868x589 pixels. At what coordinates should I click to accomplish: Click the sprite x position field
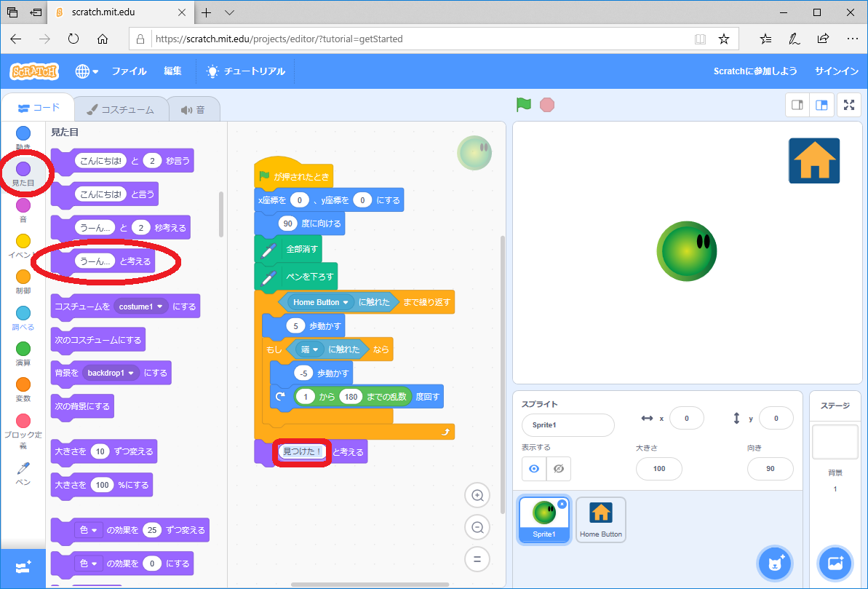pyautogui.click(x=686, y=419)
